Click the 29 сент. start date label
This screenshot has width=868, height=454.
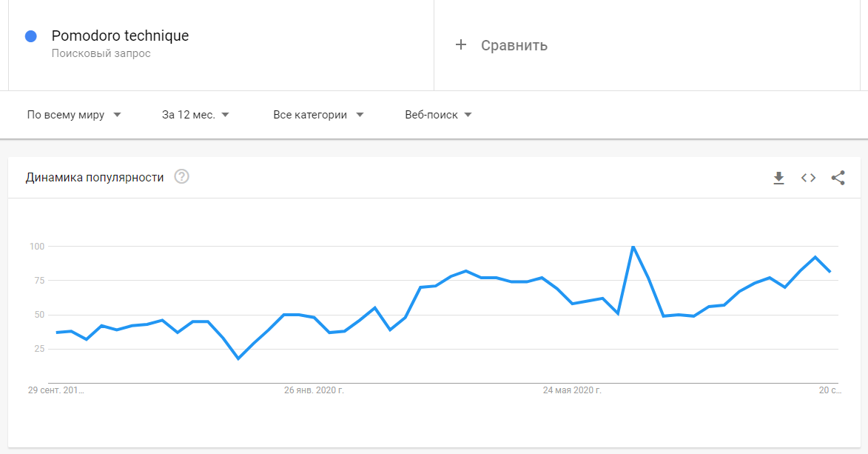(x=56, y=390)
